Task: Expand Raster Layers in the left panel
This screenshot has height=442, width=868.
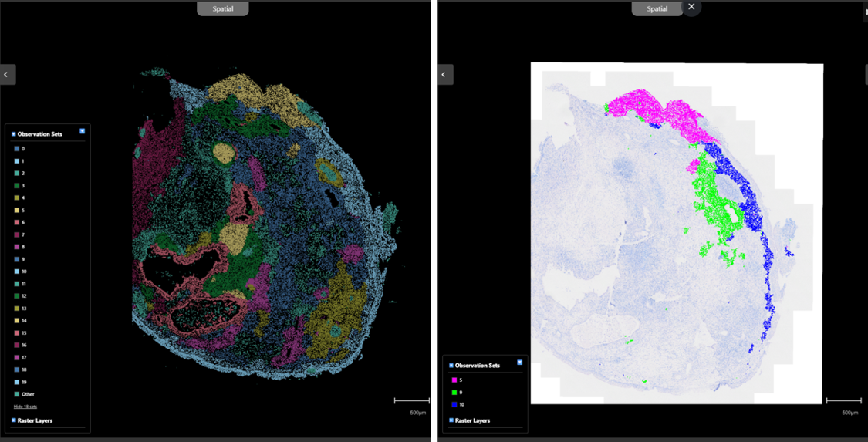Action: 14,420
